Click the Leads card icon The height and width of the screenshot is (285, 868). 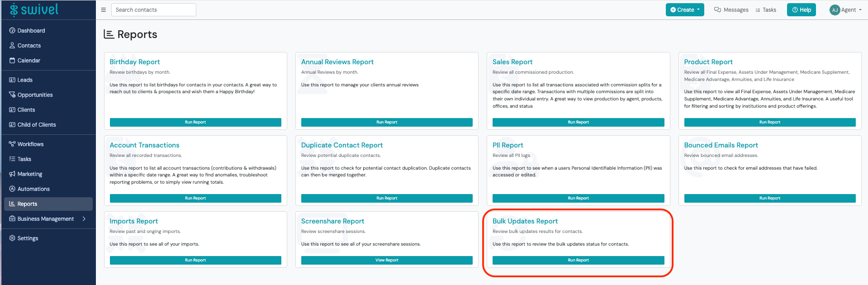click(x=12, y=80)
